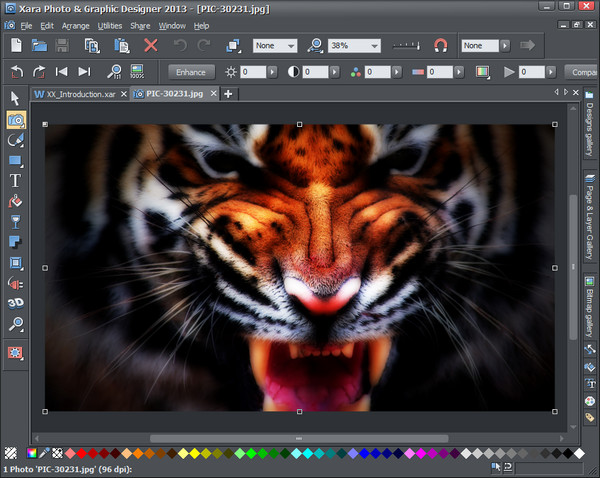Create a new document
This screenshot has width=600, height=478.
(x=16, y=46)
